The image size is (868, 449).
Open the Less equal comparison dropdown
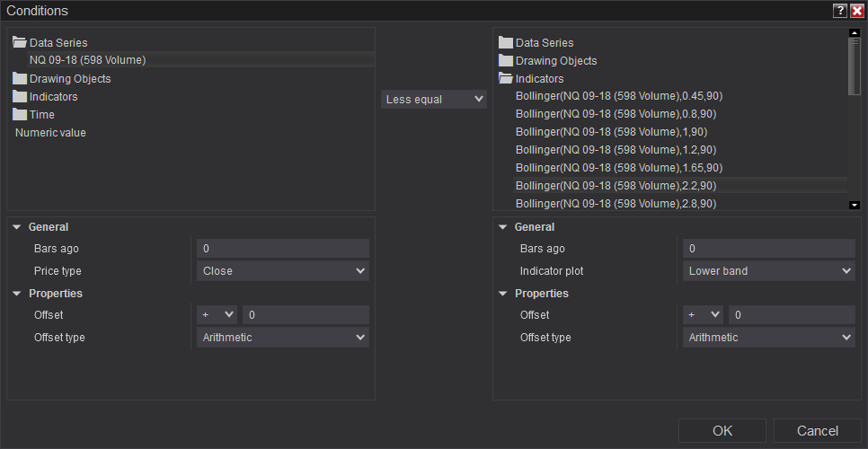434,100
